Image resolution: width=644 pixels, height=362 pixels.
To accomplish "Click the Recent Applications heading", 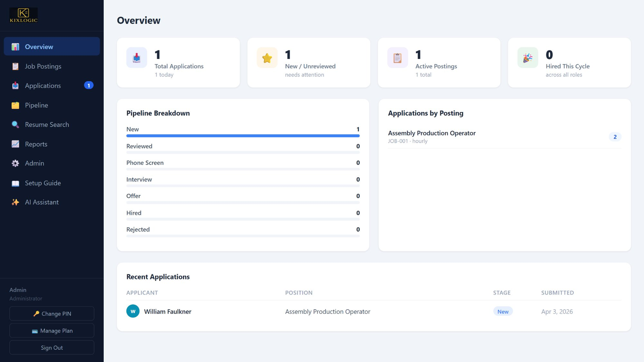I will click(x=158, y=277).
